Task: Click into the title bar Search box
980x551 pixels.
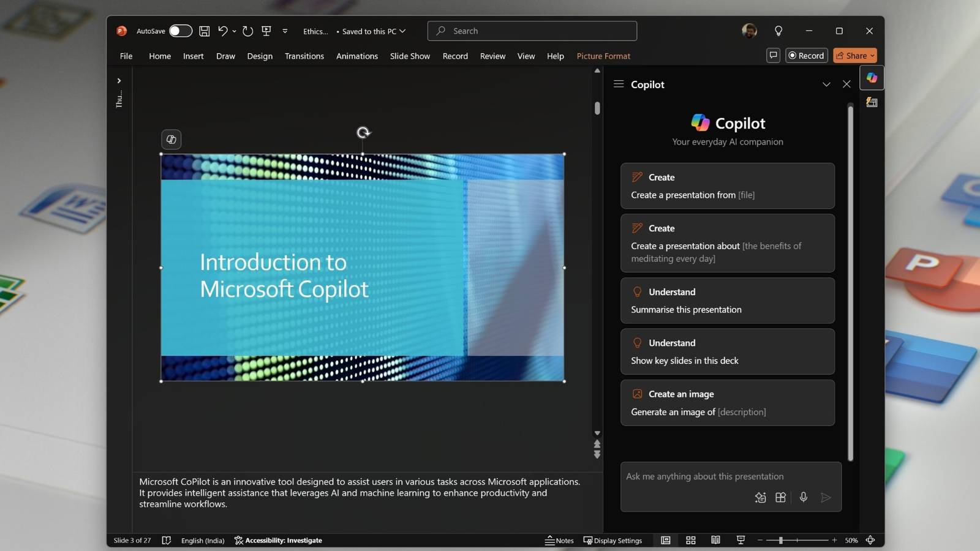Action: [532, 31]
